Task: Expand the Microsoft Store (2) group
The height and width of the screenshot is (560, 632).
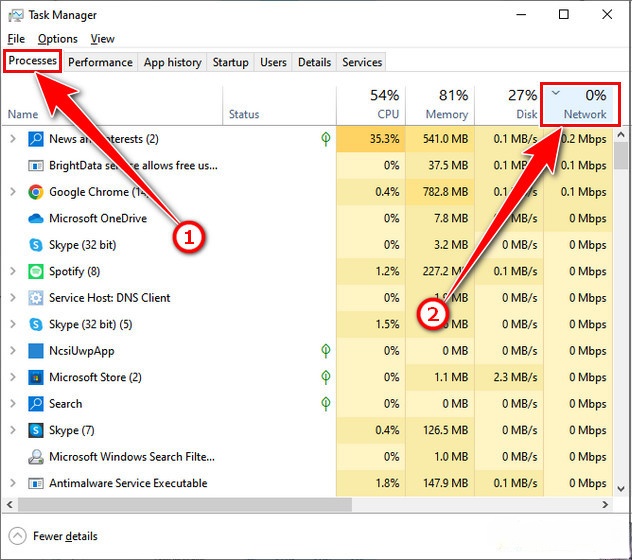Action: point(13,377)
